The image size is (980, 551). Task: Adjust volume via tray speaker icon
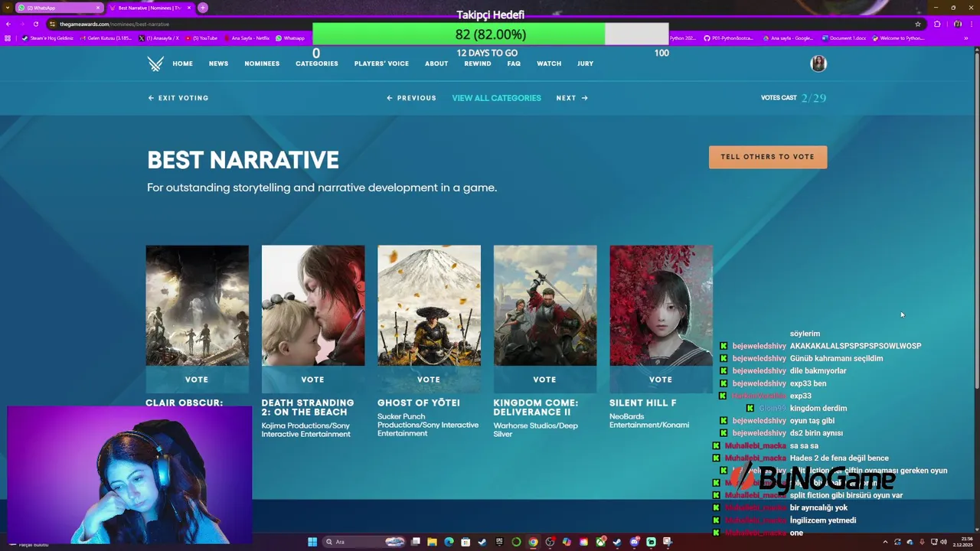(943, 542)
